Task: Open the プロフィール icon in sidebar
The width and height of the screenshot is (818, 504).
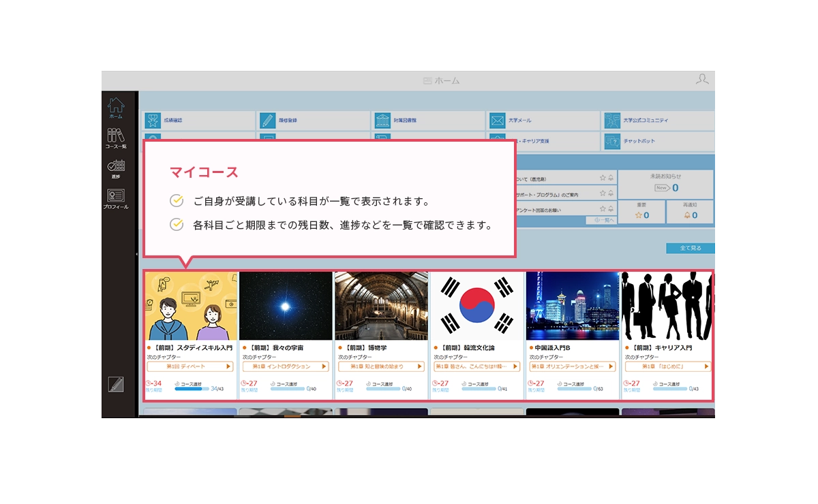Action: 116,198
